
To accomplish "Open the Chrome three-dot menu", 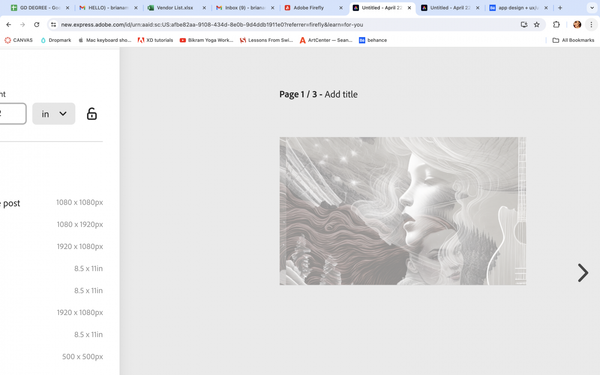I will point(591,24).
